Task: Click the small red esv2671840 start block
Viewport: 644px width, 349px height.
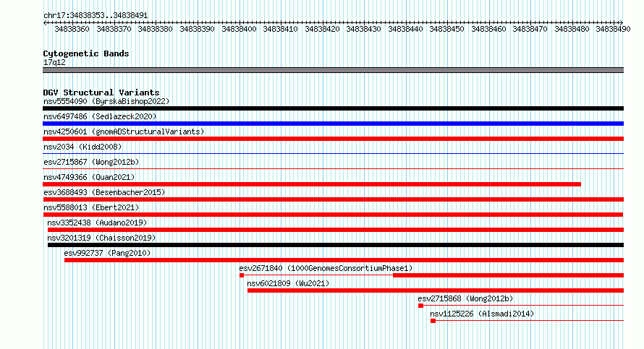Action: [242, 275]
